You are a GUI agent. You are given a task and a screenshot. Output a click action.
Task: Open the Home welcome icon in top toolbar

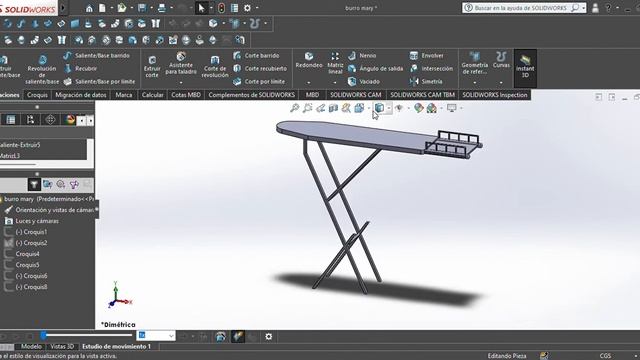coord(89,8)
